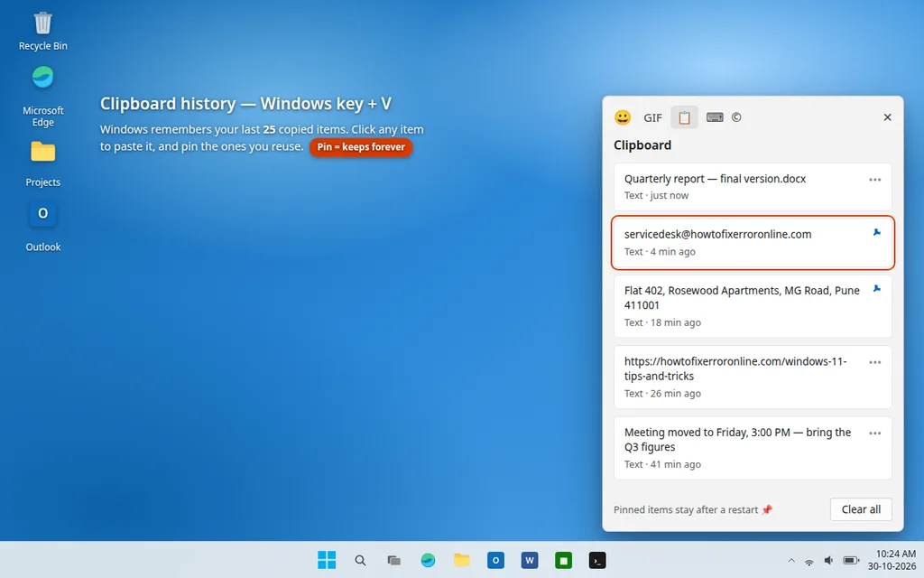
Task: Open Word from the taskbar
Action: tap(529, 560)
